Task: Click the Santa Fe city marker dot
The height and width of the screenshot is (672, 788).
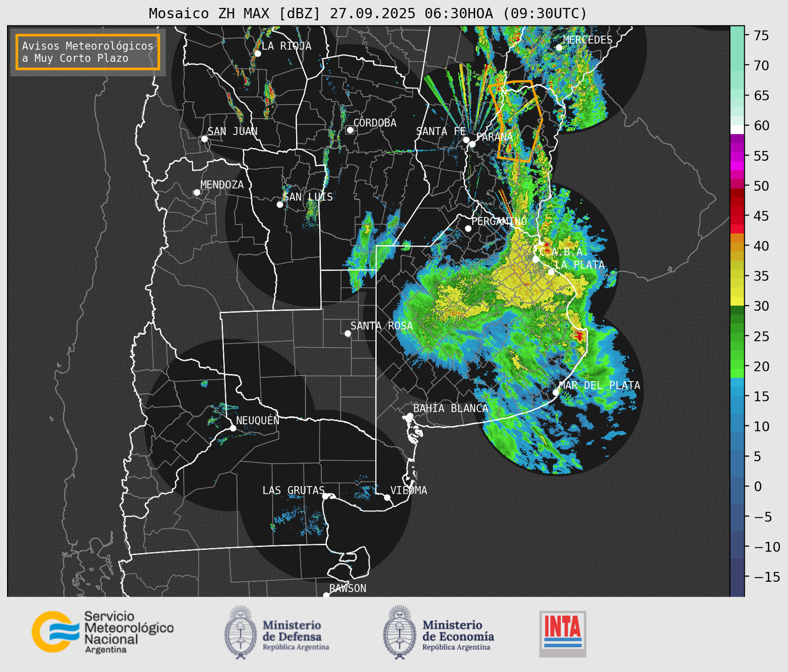Action: point(466,140)
